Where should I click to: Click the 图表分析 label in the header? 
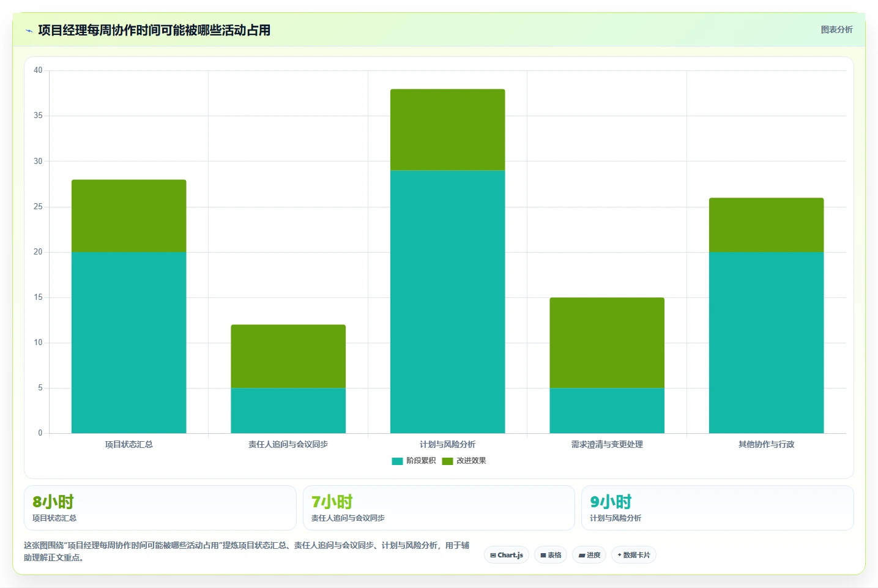click(x=836, y=29)
